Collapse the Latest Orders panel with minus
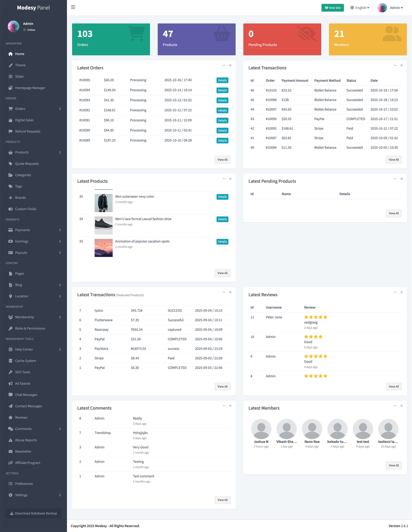 224,65
